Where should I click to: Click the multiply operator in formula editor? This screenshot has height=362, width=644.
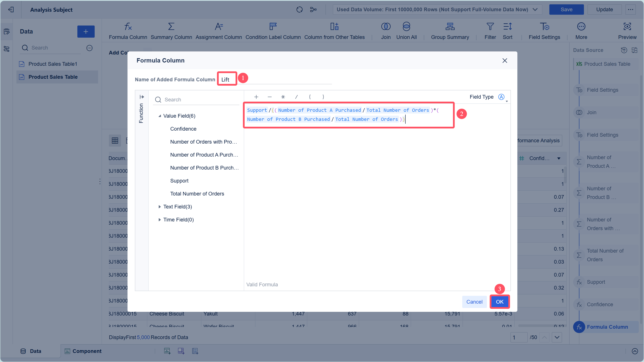[283, 97]
